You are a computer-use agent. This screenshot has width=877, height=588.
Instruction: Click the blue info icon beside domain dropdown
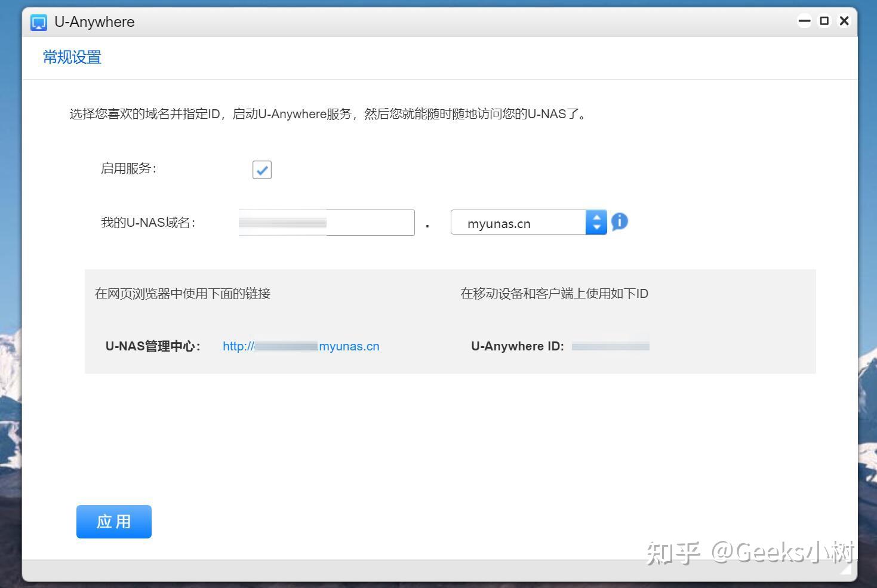620,222
